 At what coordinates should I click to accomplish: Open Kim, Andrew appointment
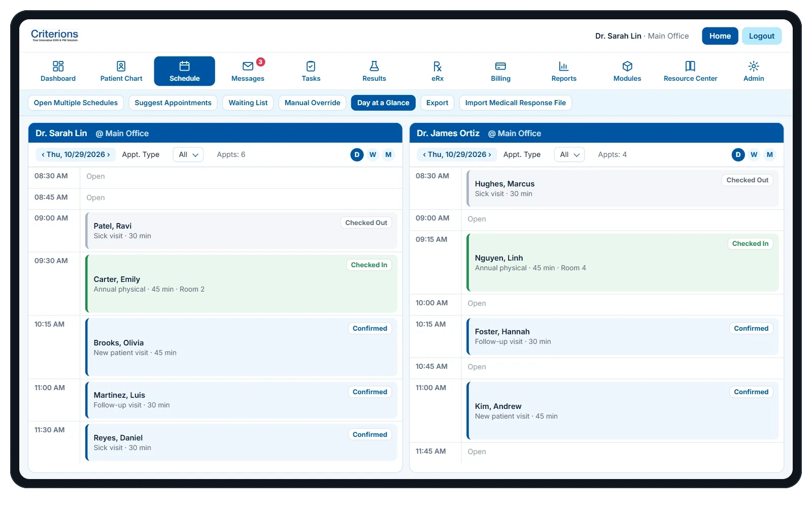click(623, 411)
